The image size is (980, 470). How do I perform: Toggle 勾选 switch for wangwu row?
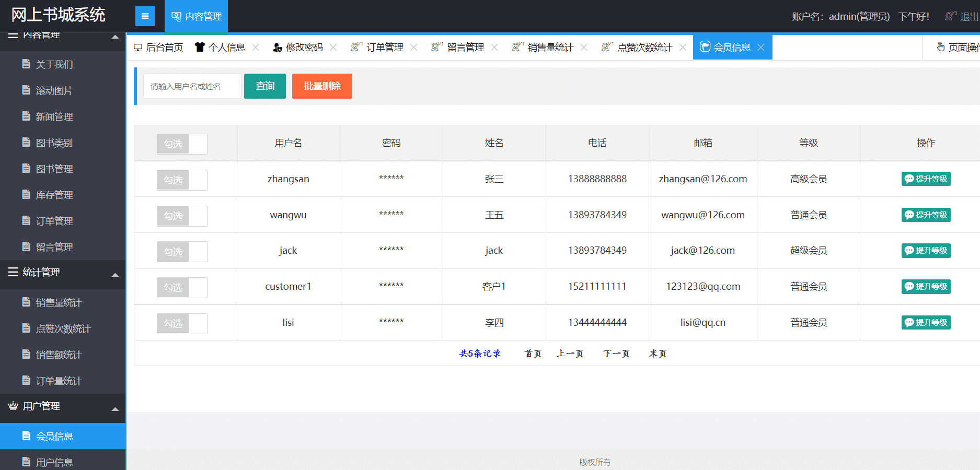pos(182,216)
